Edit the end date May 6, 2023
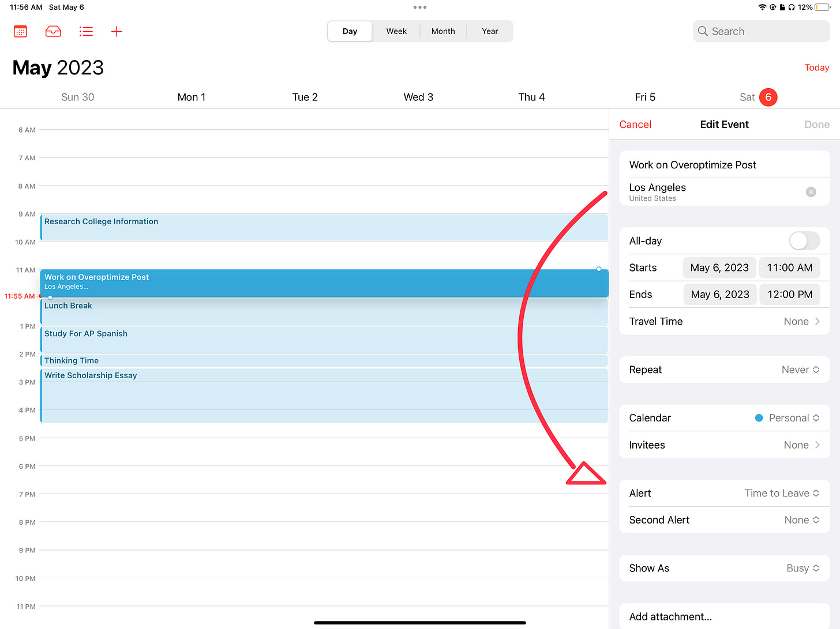The width and height of the screenshot is (840, 629). (x=719, y=295)
